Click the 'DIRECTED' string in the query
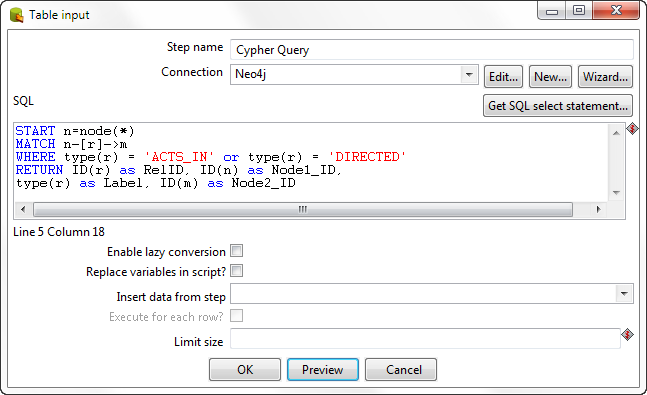 pos(367,157)
